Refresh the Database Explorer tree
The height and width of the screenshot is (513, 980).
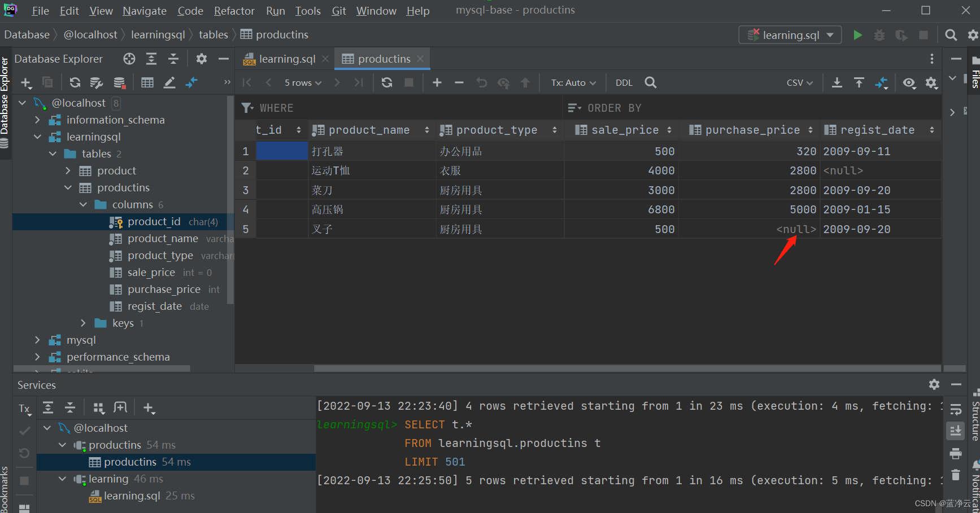click(75, 83)
